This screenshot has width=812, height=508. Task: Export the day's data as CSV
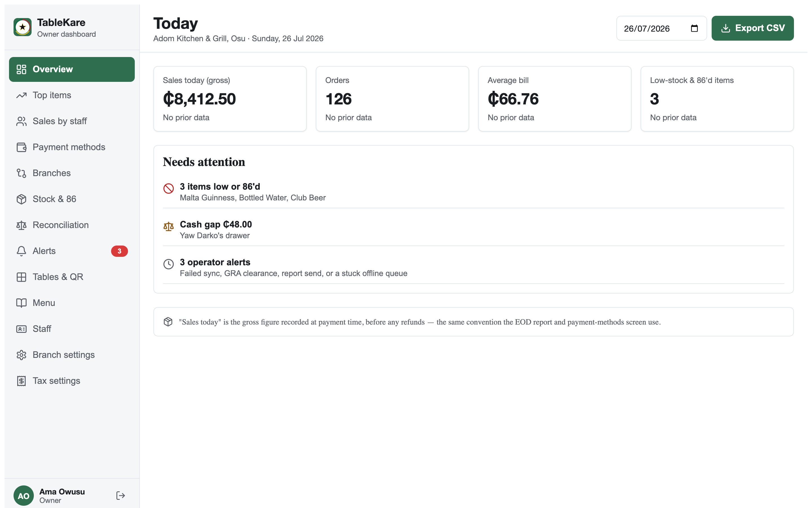point(752,28)
